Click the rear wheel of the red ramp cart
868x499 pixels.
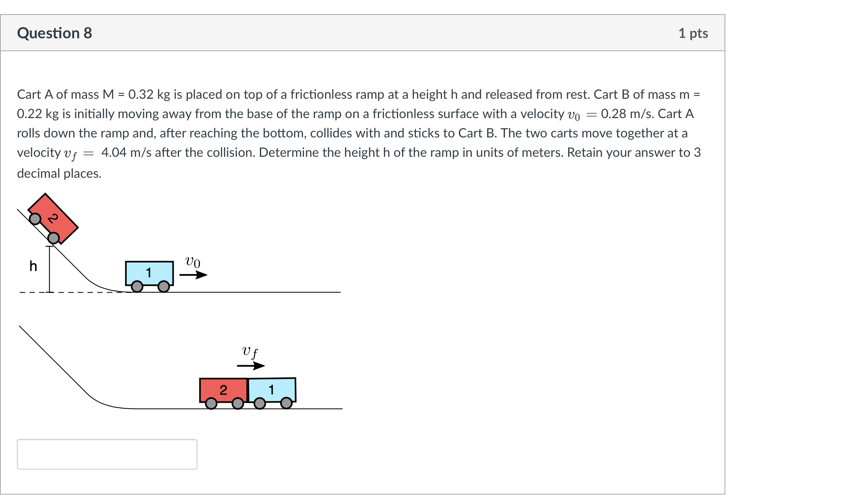[35, 218]
